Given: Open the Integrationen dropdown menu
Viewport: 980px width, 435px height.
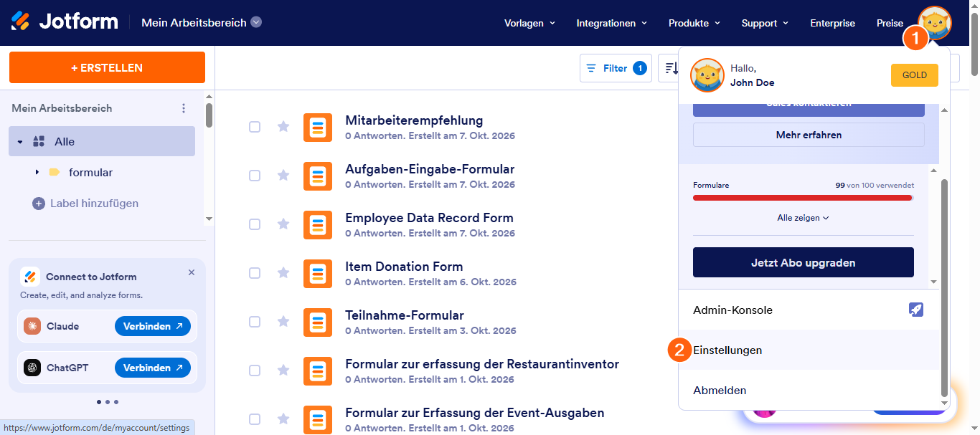Looking at the screenshot, I should click(612, 23).
